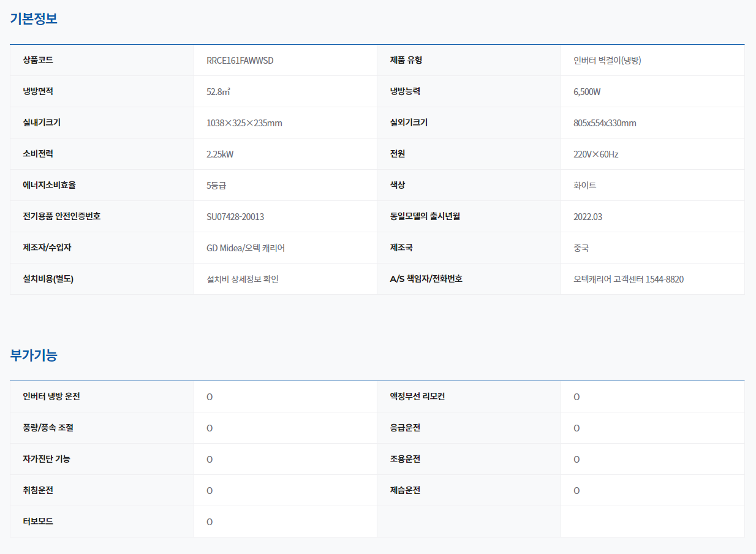Click the O mark beside 액정무선 리모컨
This screenshot has width=756, height=554.
[576, 397]
